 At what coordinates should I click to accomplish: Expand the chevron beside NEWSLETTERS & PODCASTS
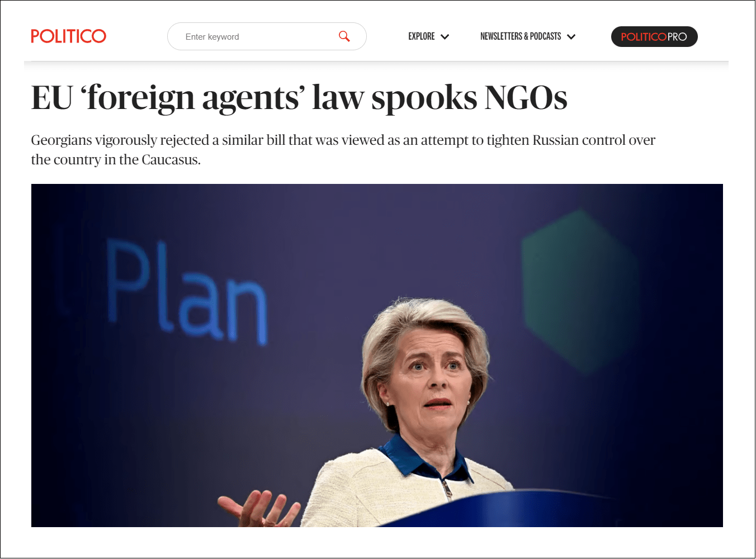(x=571, y=37)
